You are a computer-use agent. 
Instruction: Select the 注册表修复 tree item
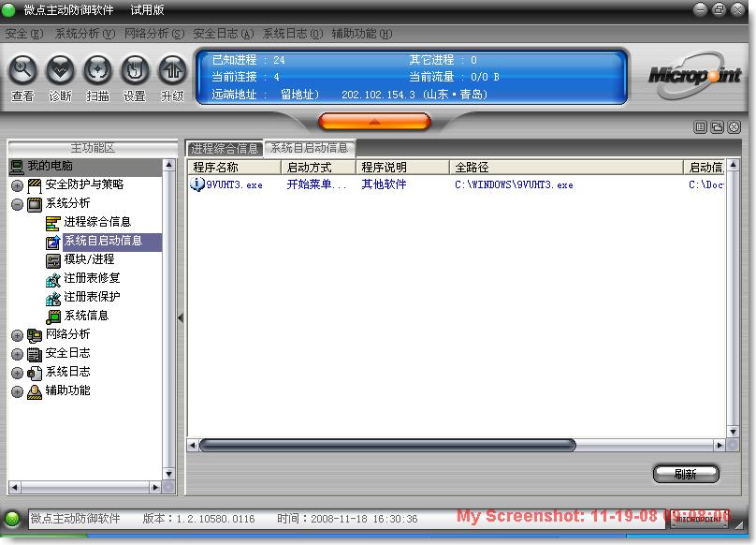click(92, 278)
